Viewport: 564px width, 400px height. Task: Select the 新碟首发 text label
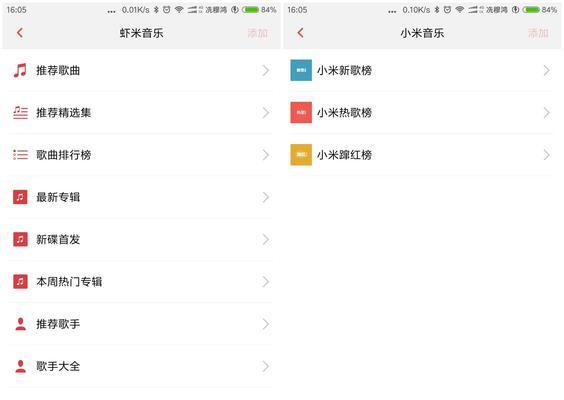point(58,240)
